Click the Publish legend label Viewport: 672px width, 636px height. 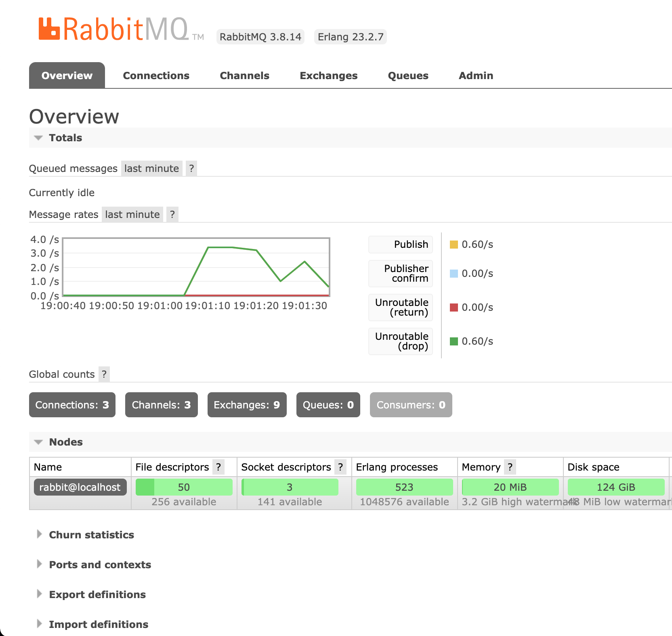[401, 245]
